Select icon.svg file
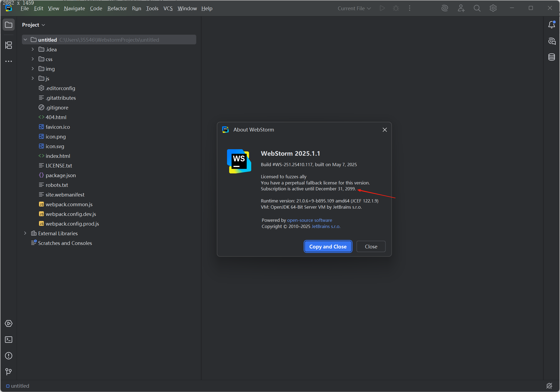The width and height of the screenshot is (560, 392). coord(51,146)
